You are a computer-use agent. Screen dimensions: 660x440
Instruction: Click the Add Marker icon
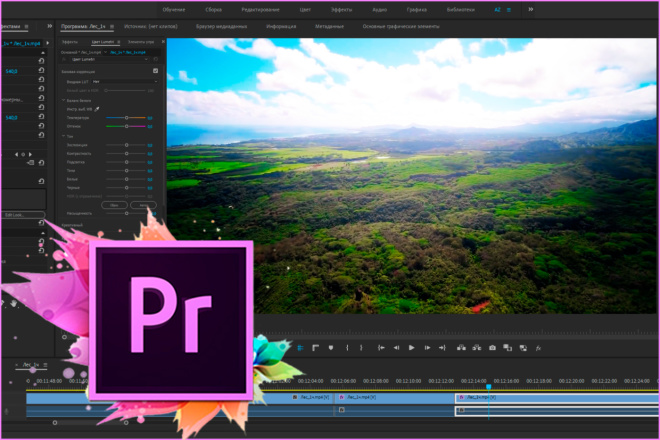tap(331, 348)
